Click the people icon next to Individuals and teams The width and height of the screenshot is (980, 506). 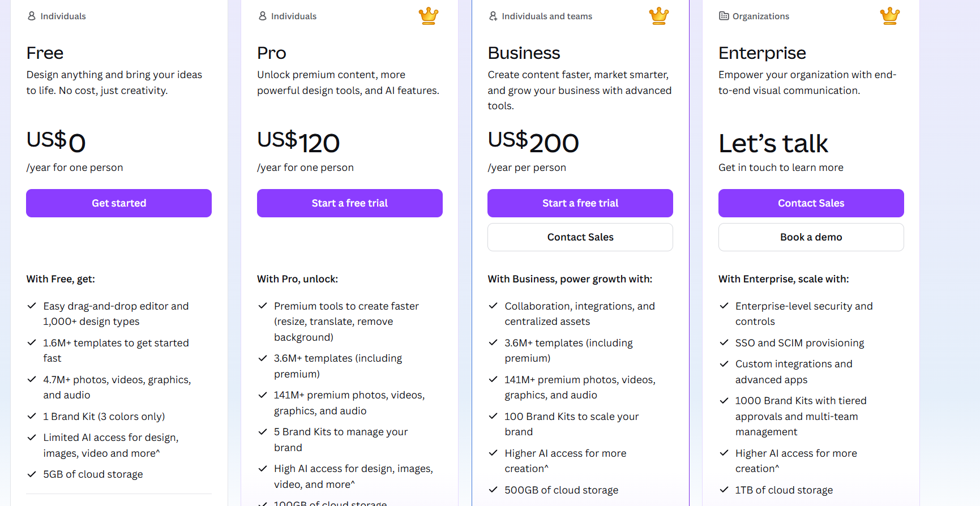pos(493,16)
